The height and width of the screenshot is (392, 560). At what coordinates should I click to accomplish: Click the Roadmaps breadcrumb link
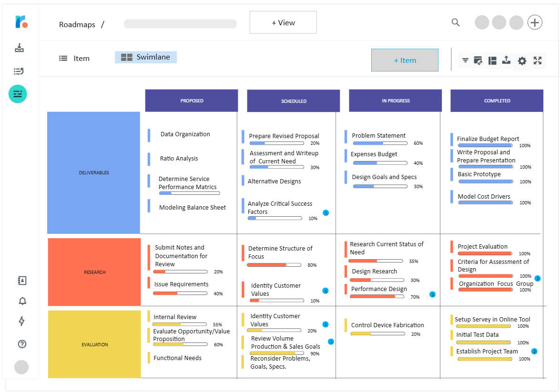[x=77, y=25]
